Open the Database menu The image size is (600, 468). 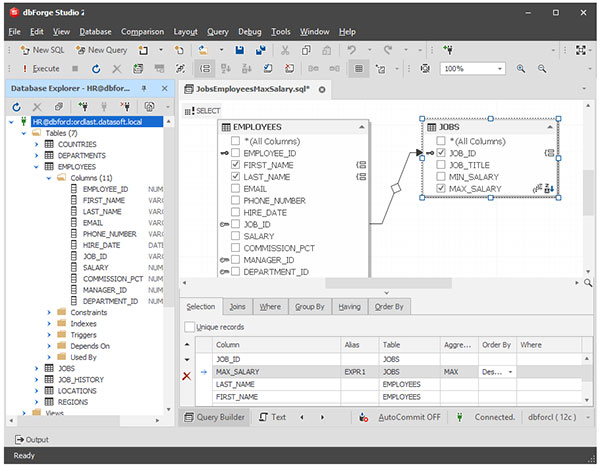(95, 32)
